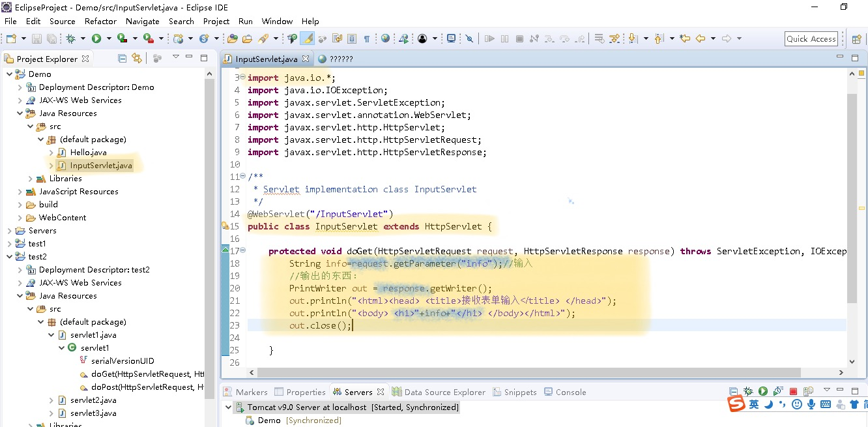
Task: Collapse the Tomcat v9.0 server node
Action: tap(228, 407)
